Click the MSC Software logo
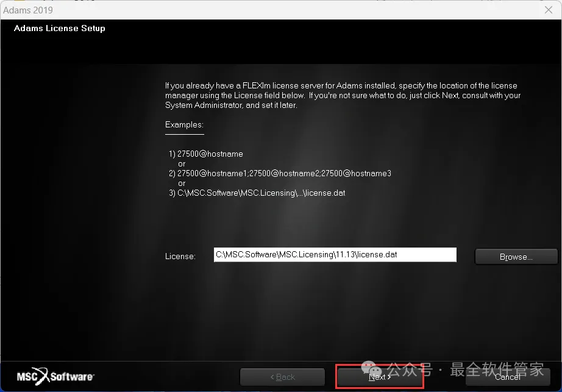 (55, 376)
